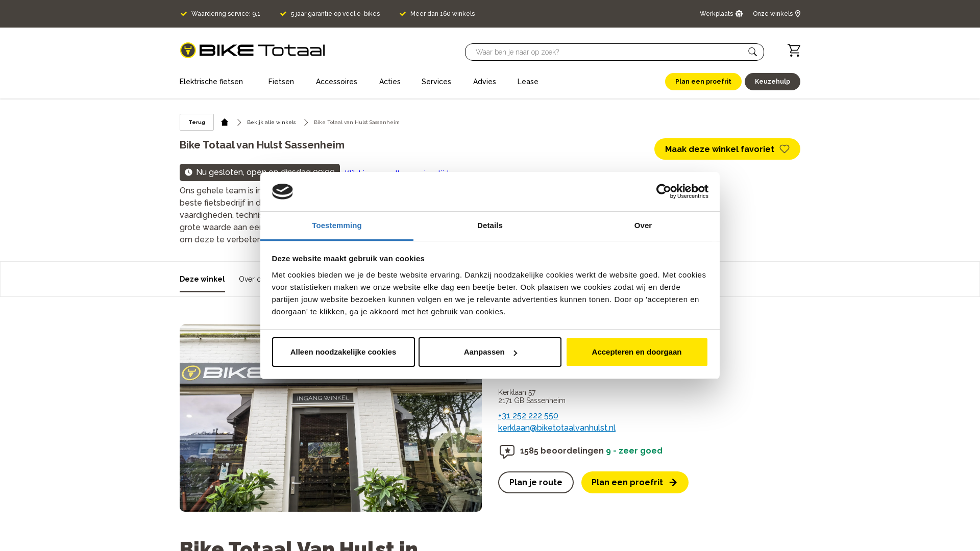The image size is (980, 551).
Task: Click the search magnifier icon
Action: [x=752, y=52]
